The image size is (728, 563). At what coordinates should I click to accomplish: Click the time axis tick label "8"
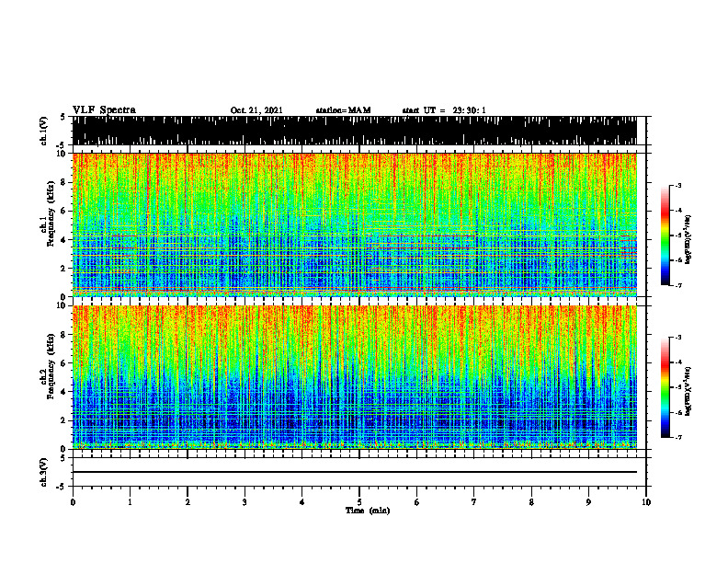pos(531,502)
